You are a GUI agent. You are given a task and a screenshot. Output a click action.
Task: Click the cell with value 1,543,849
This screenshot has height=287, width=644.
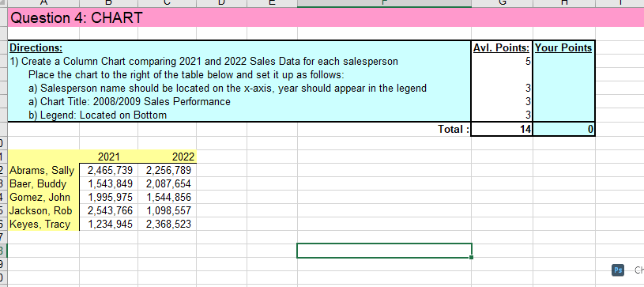(x=108, y=183)
